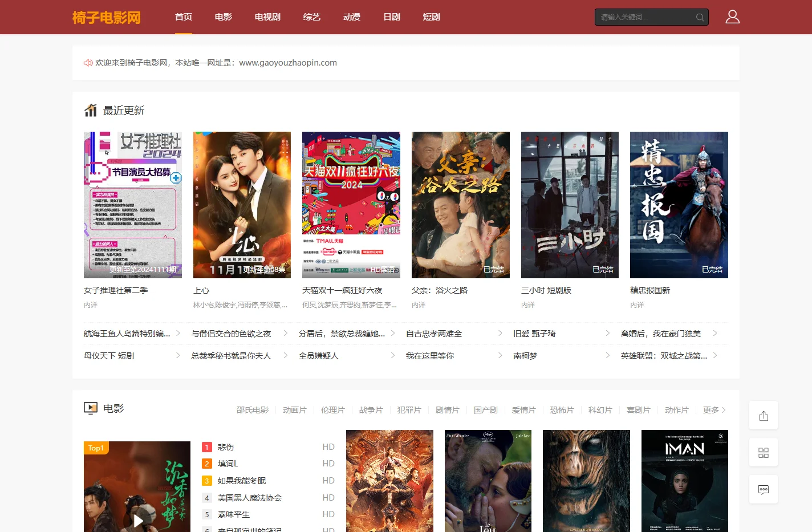The height and width of the screenshot is (532, 812).
Task: Open the message chat icon
Action: pos(764,489)
